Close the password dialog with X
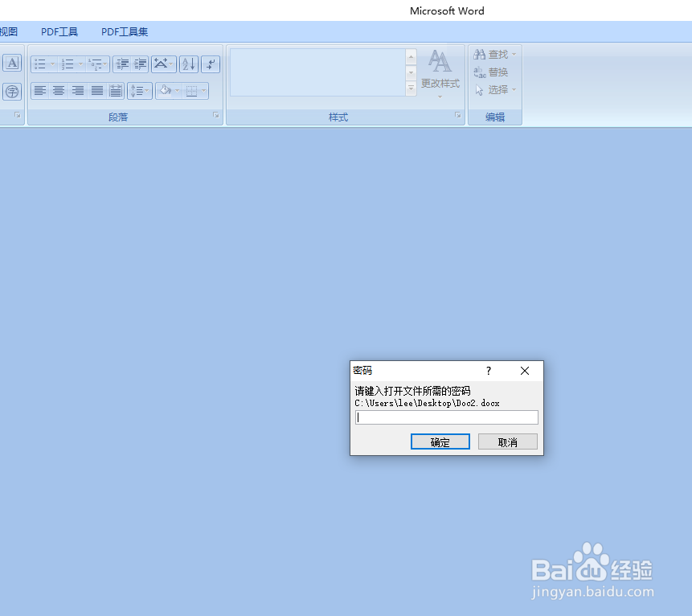The width and height of the screenshot is (692, 616). point(525,371)
